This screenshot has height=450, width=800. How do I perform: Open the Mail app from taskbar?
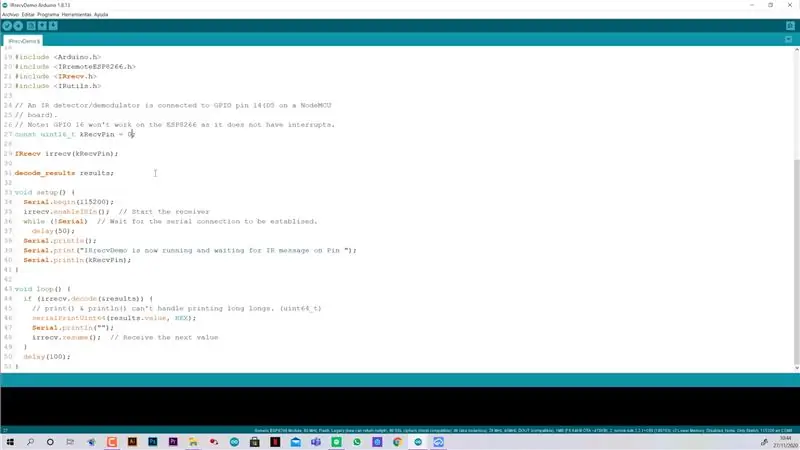pyautogui.click(x=295, y=442)
